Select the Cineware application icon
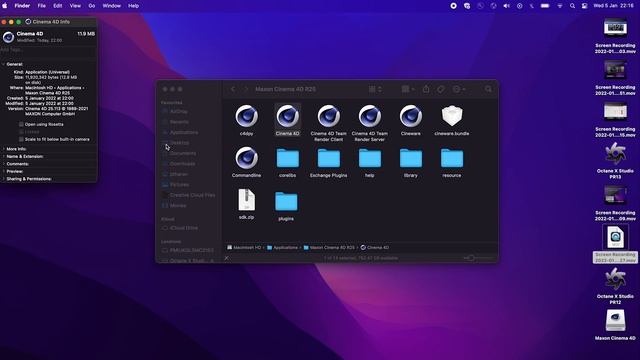640x360 pixels. (411, 116)
